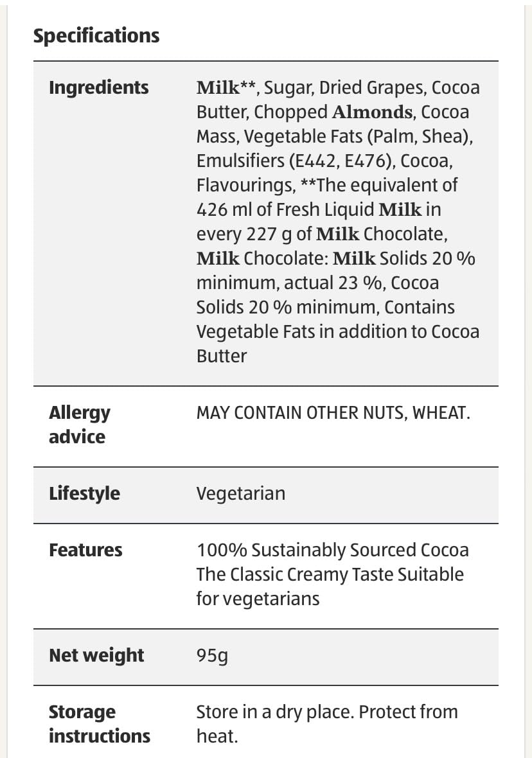
Task: Click the Store in a dry place text
Action: [274, 712]
